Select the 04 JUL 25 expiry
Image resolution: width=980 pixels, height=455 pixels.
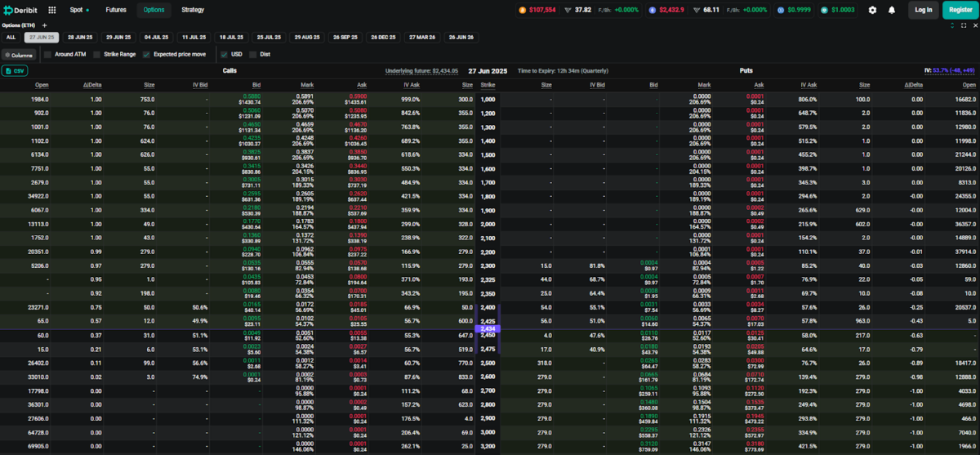coord(156,38)
